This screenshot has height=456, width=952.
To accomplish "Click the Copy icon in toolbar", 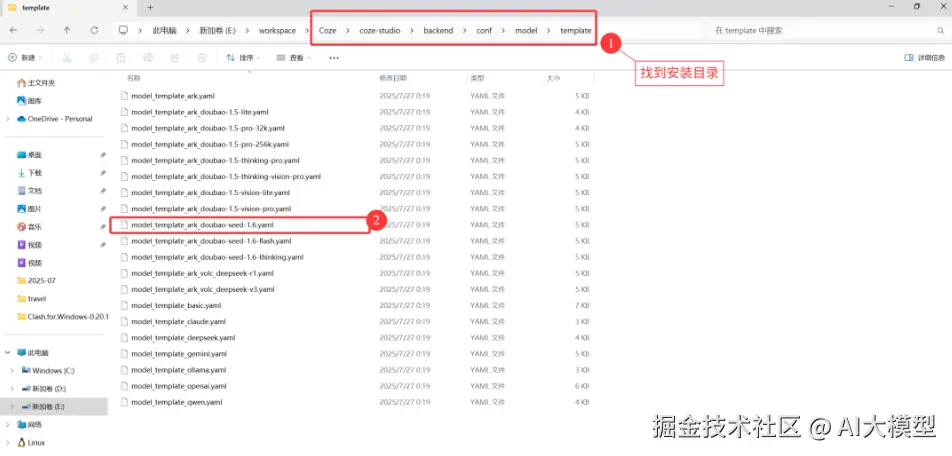I will tap(94, 58).
